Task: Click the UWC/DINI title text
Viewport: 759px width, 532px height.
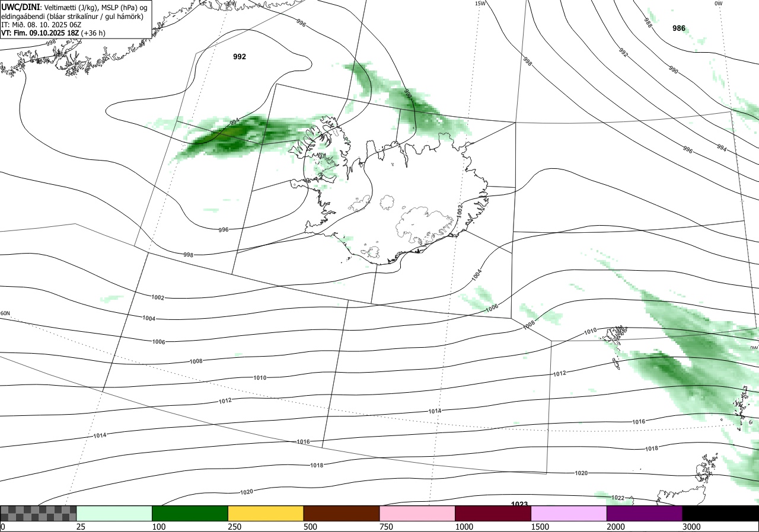Action: pos(20,7)
